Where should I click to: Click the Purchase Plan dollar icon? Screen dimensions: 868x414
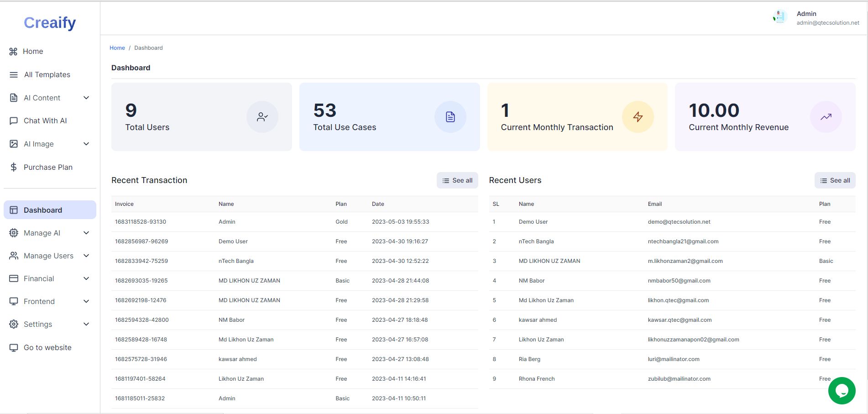click(14, 167)
